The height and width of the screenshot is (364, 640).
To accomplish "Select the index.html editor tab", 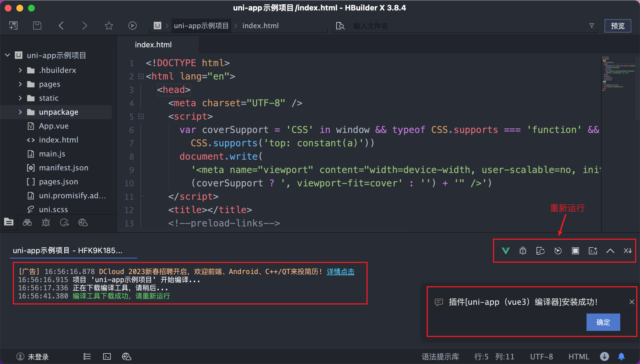I will click(x=153, y=45).
